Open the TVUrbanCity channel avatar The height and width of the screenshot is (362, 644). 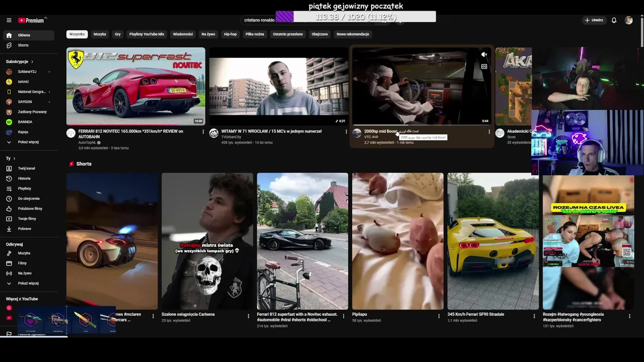tap(214, 133)
